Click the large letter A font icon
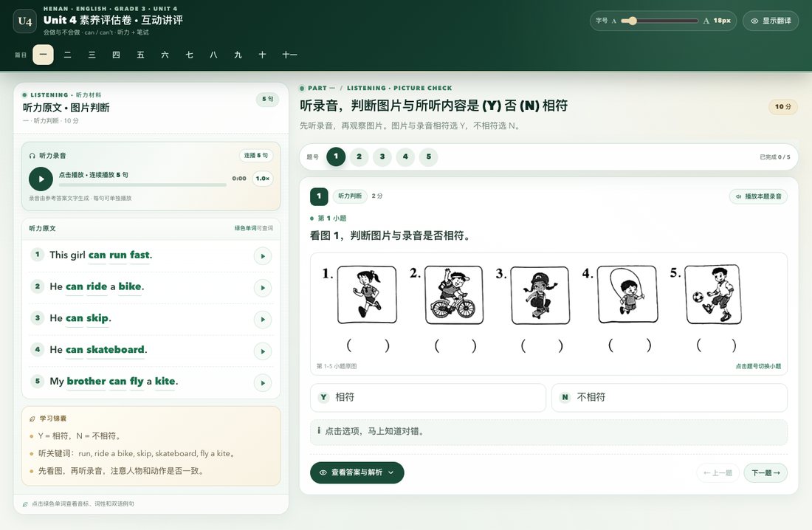 pyautogui.click(x=706, y=21)
